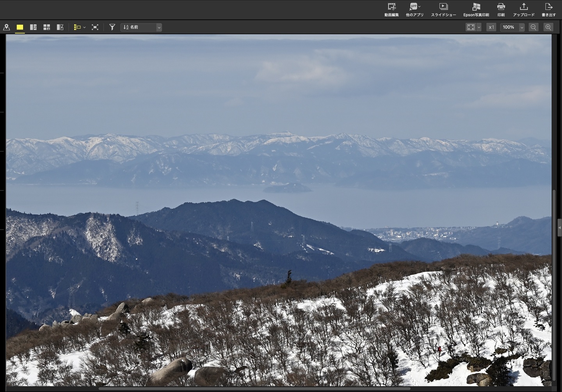Open the 名前 sort order dropdown
Screen dimensions: 562x392
(159, 27)
